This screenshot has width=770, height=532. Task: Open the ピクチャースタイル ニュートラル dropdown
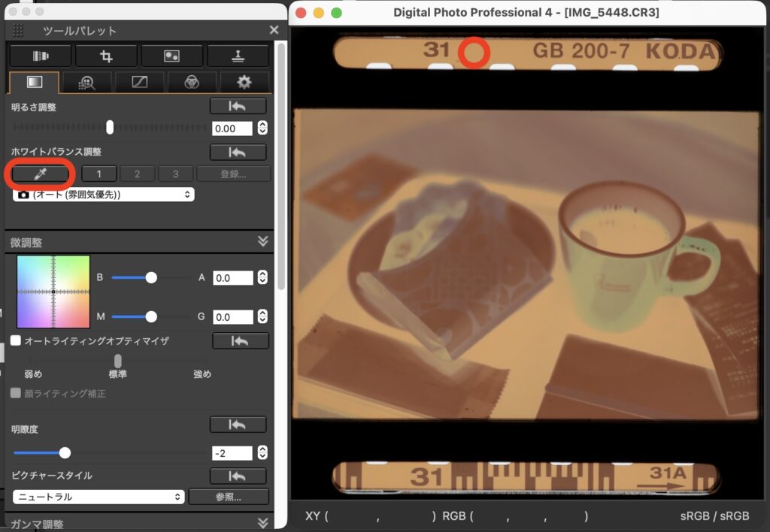coord(99,497)
